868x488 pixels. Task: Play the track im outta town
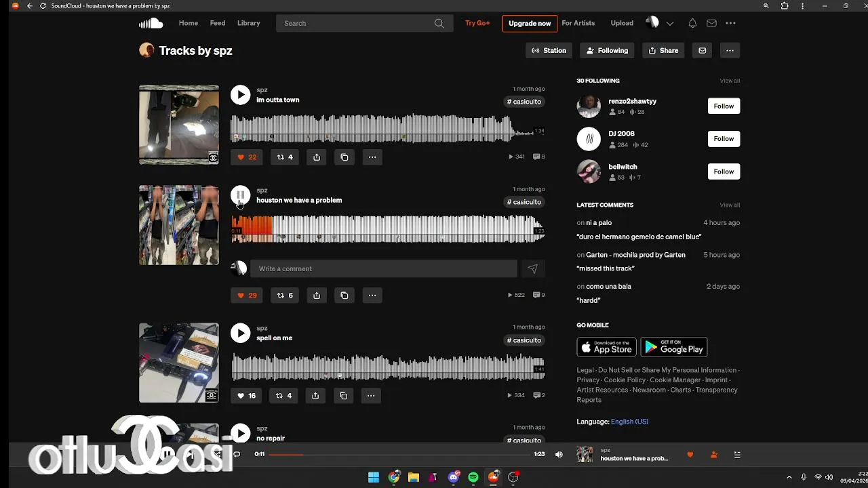[x=240, y=95]
